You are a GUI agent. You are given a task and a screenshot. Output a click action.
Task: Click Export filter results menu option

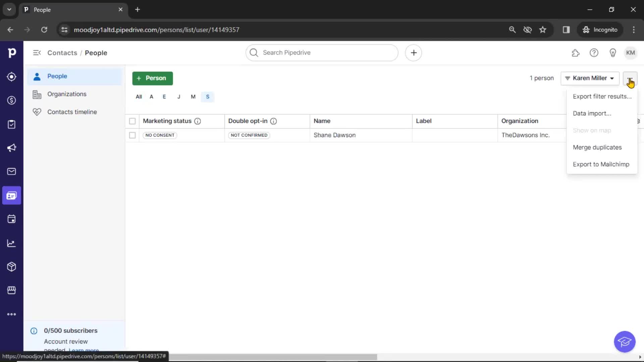[x=602, y=96]
